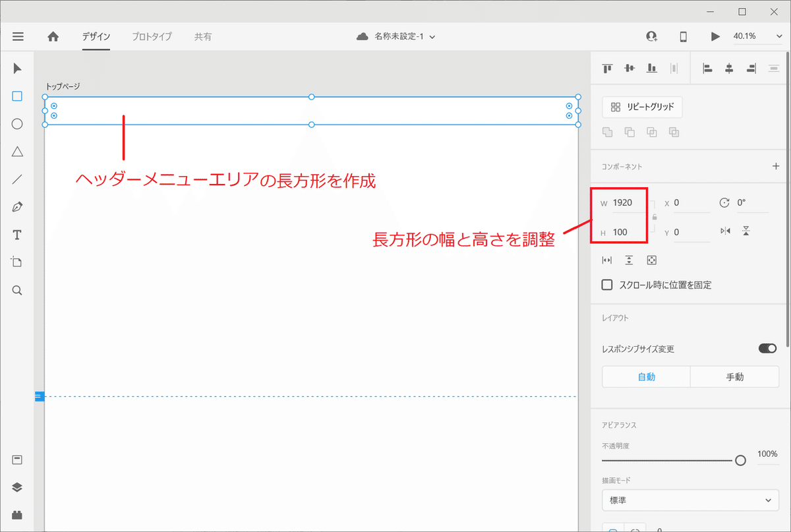Align selection to right edge
This screenshot has height=532, width=791.
coord(751,68)
